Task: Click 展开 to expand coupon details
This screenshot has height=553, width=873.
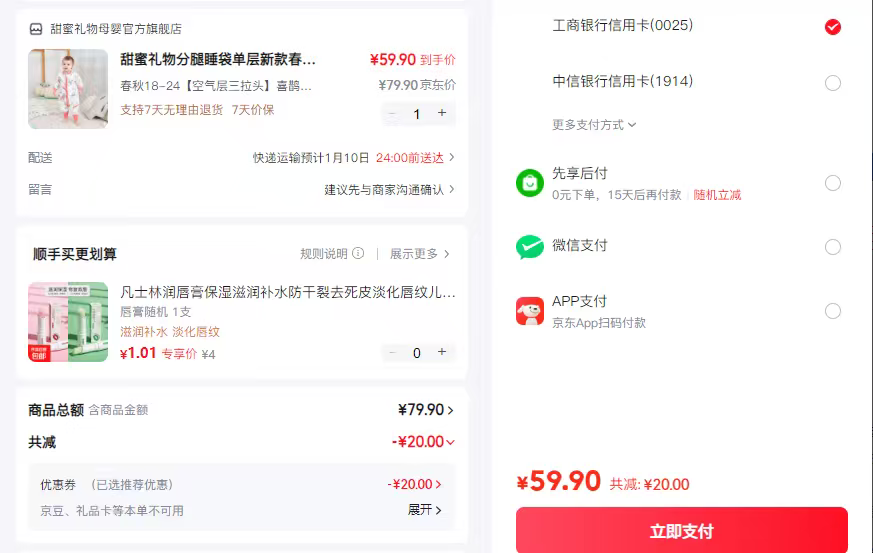Action: (x=424, y=510)
